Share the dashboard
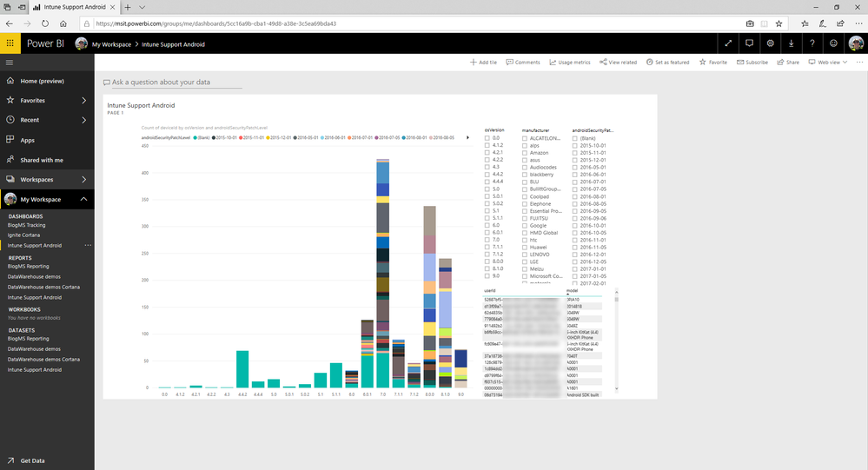868x470 pixels. [x=788, y=62]
